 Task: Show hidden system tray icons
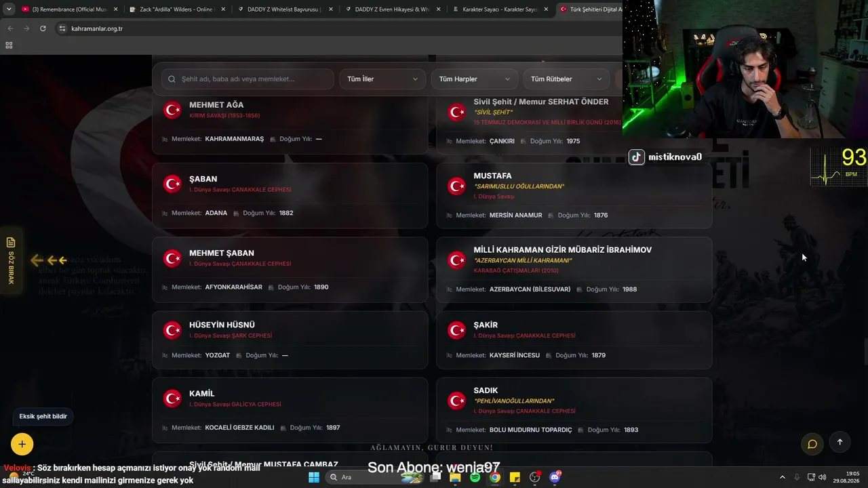tap(782, 477)
